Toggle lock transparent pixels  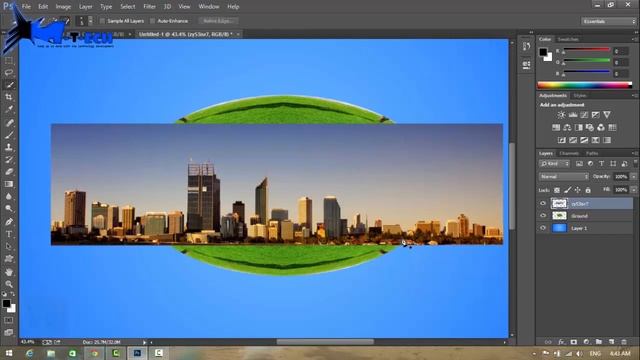[557, 190]
